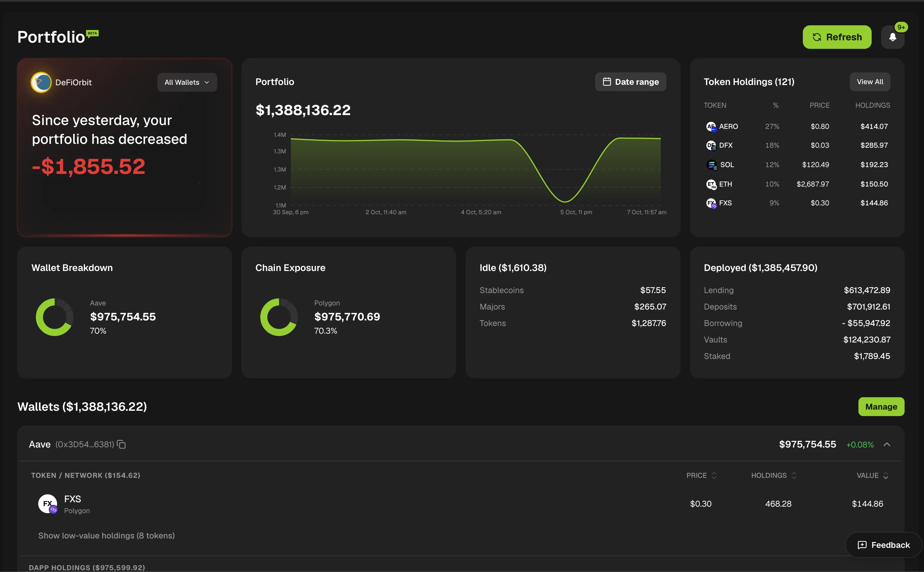Click the BETA badge next to Portfolio
924x572 pixels.
(92, 34)
